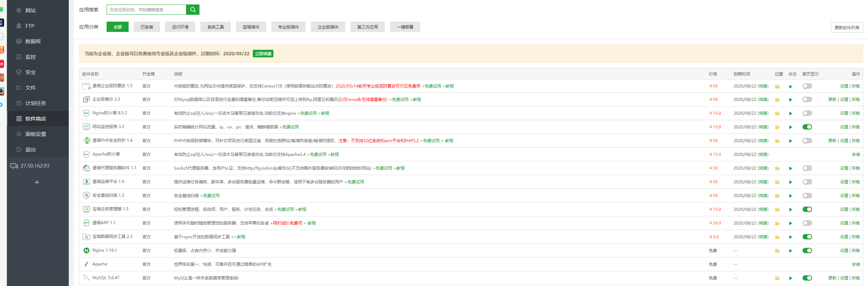This screenshot has height=286, width=868.
Task: Click the Apache feather icon in list
Action: 86,264
